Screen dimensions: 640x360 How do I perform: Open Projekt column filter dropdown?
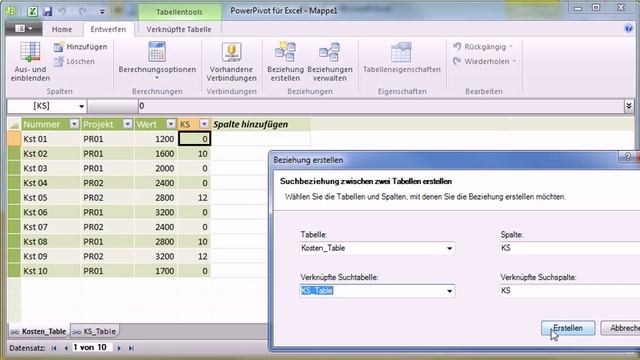128,124
